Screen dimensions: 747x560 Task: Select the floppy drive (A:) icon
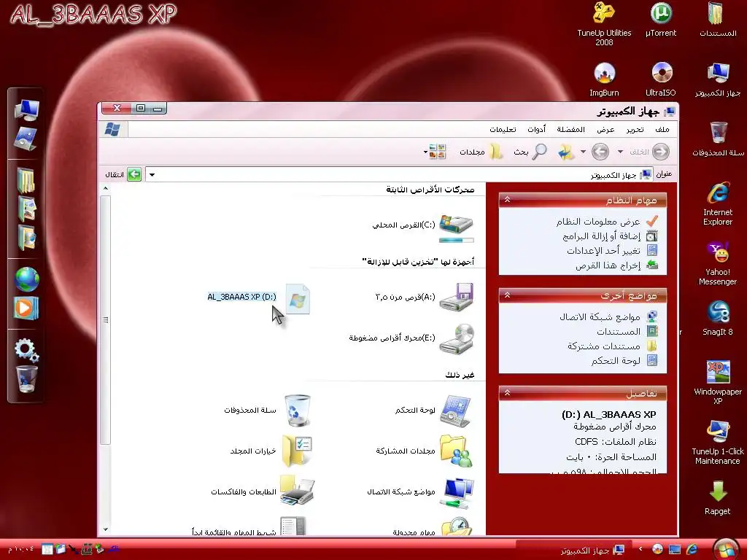click(457, 297)
